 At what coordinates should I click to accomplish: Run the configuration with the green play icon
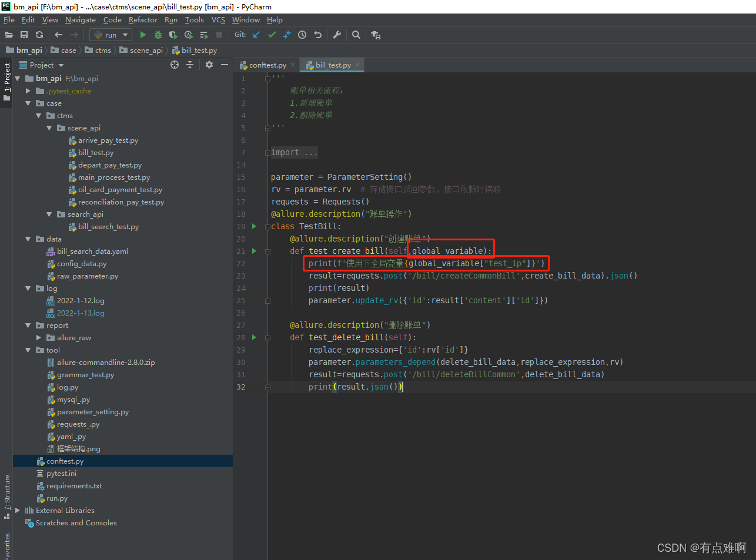coord(143,35)
